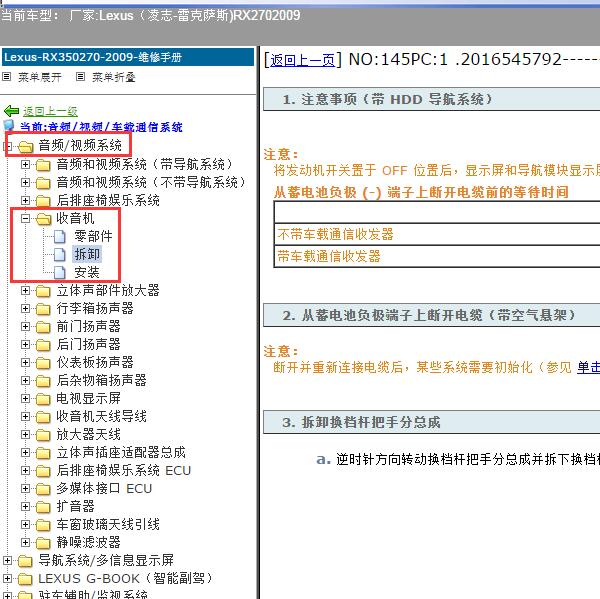
Task: Click heading 1. 注意事项（带 HDD 导航系统）
Action: click(432, 100)
